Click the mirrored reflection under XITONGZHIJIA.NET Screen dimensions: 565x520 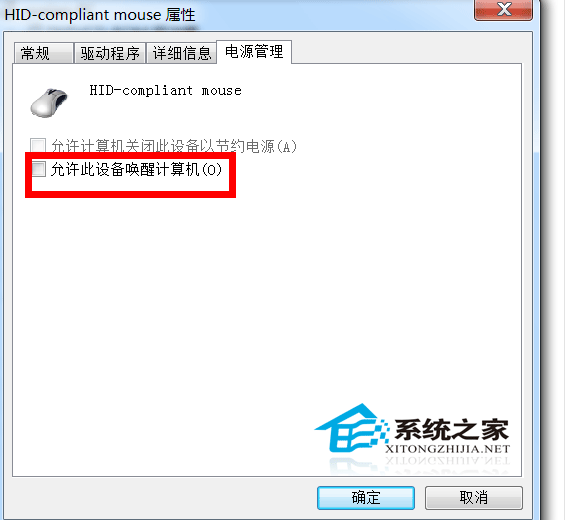447,461
